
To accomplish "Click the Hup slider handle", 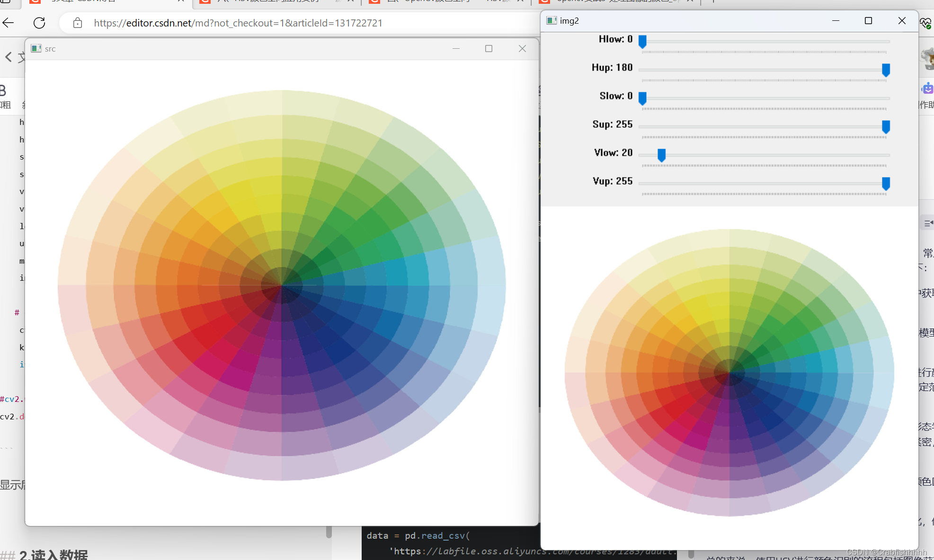I will coord(886,70).
